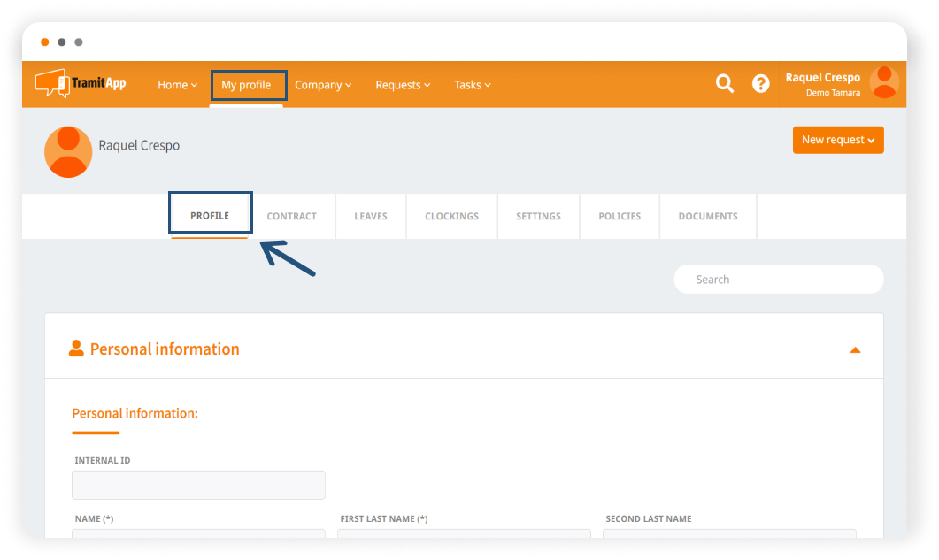Open the Leaves tab
The width and height of the screenshot is (939, 560).
(371, 216)
